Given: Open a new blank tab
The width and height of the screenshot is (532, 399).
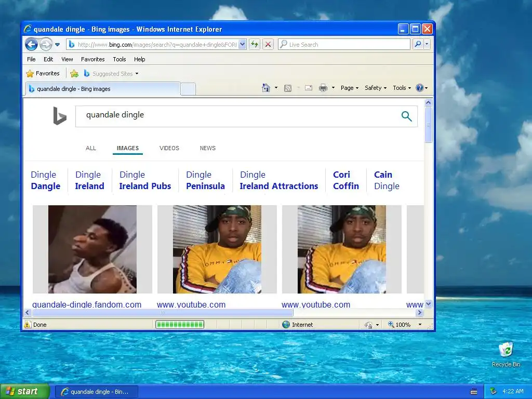Looking at the screenshot, I should tap(188, 89).
